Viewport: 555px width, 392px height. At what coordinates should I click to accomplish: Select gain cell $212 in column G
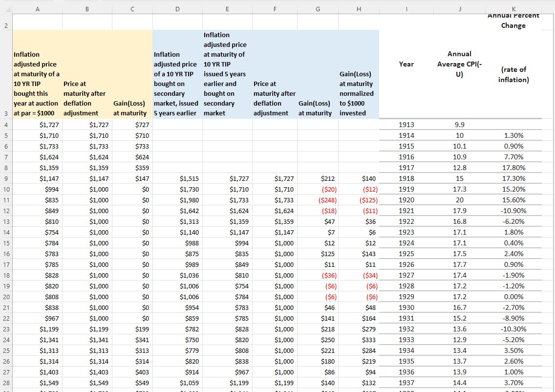[x=318, y=179]
